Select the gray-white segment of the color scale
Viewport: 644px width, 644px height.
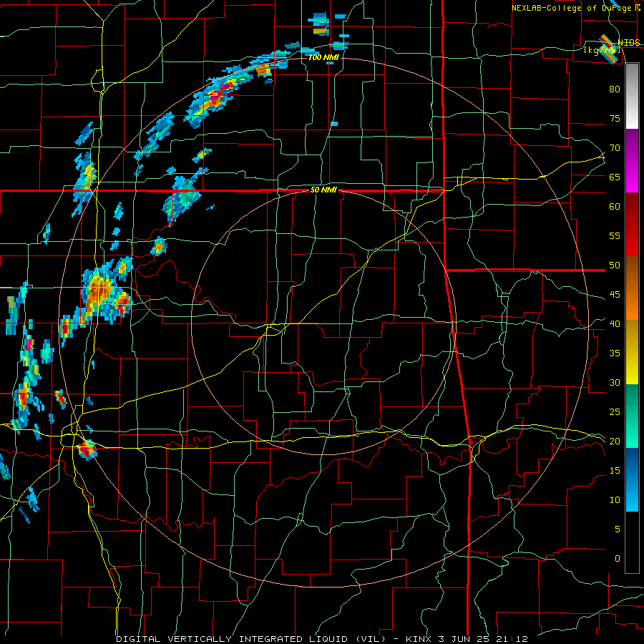632,97
